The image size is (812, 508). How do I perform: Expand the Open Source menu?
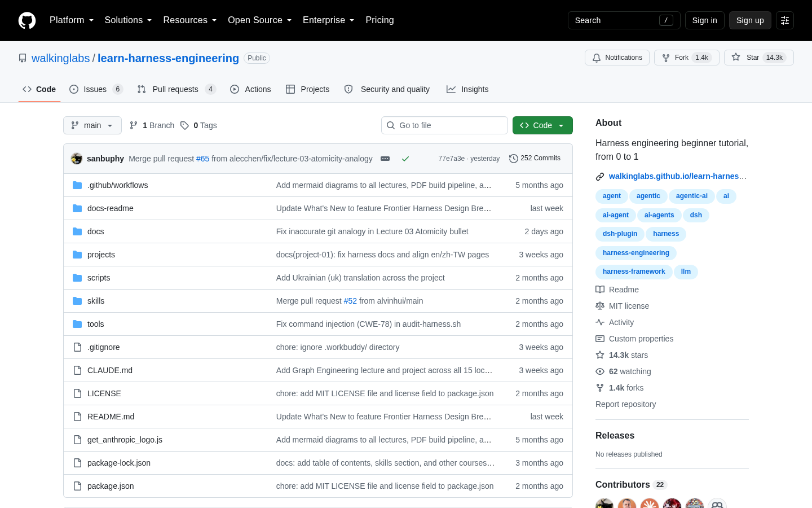(x=260, y=20)
